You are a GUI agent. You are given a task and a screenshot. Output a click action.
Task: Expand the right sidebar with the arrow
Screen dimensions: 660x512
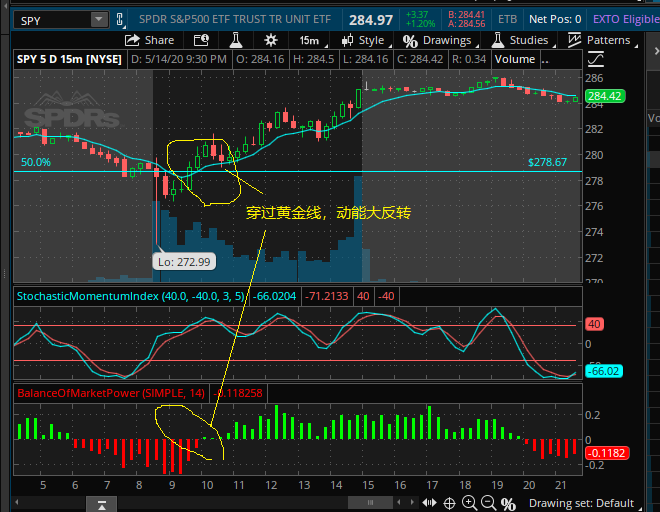click(x=656, y=51)
